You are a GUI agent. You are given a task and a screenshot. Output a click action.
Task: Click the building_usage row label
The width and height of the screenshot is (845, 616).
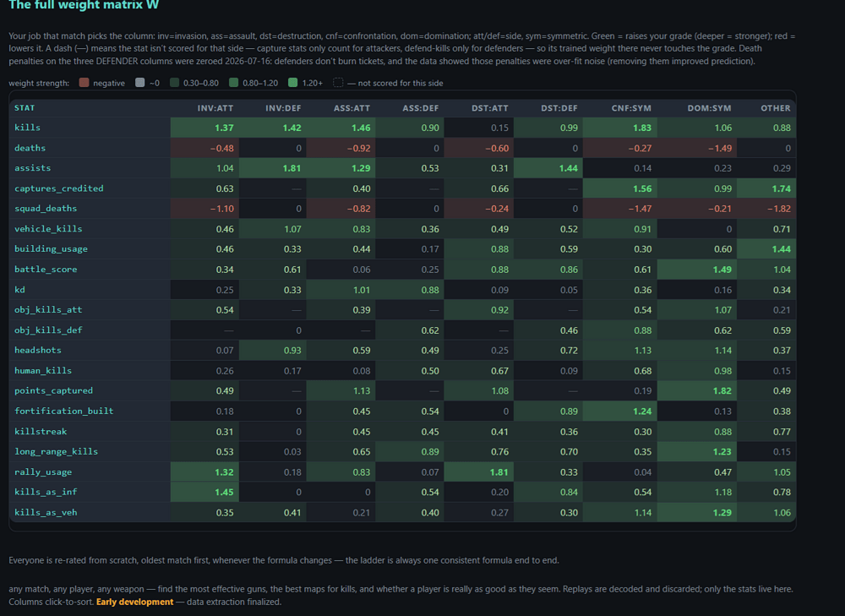[x=51, y=248]
